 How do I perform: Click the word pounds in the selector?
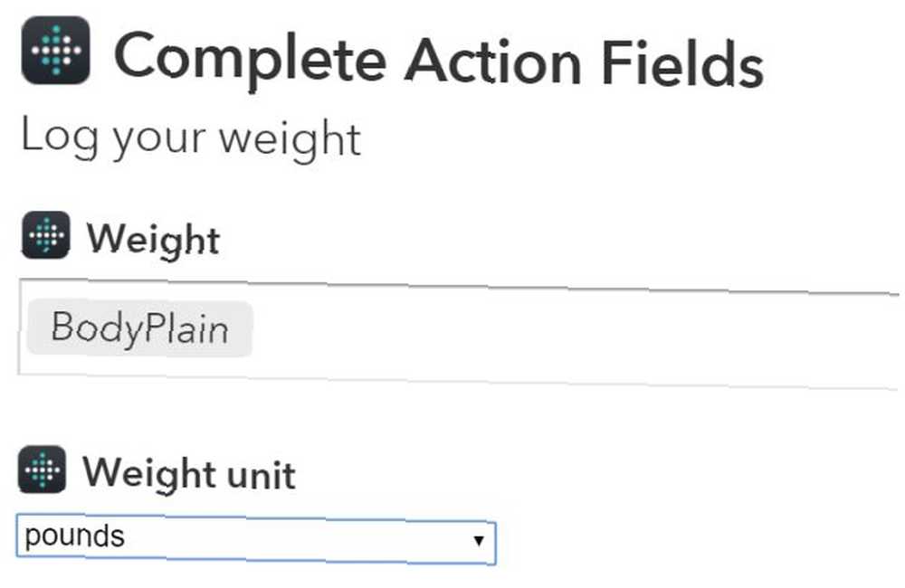coord(75,536)
